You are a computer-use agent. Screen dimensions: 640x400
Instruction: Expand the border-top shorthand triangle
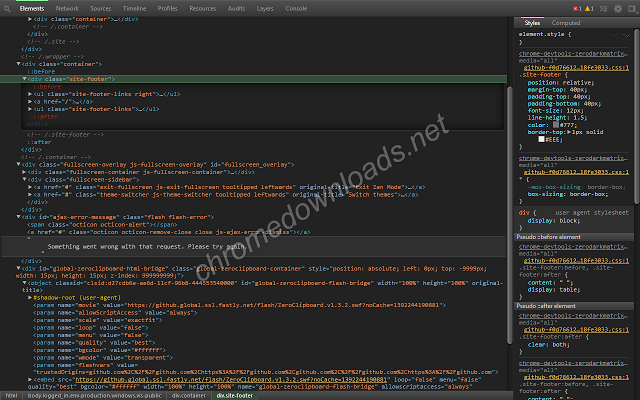(x=569, y=132)
